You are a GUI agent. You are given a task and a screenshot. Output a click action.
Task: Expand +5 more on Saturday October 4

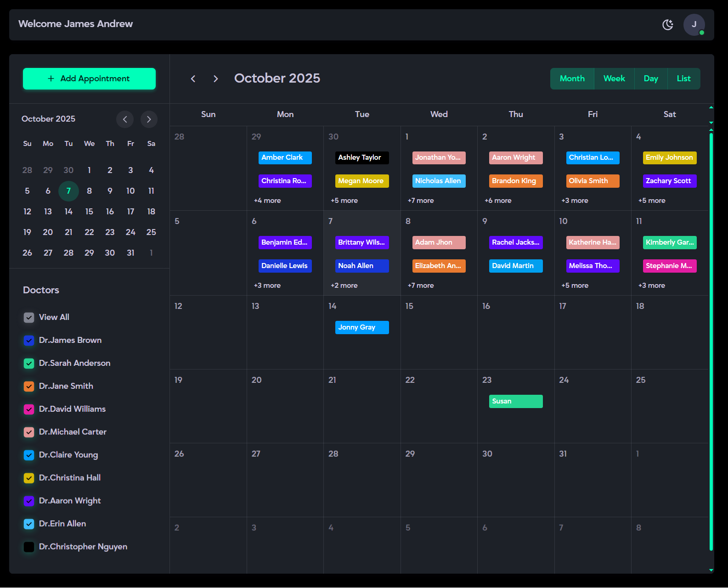[x=652, y=201]
